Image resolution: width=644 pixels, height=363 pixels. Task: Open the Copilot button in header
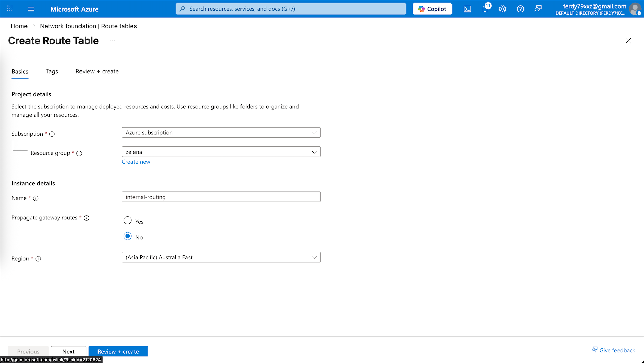[x=432, y=9]
